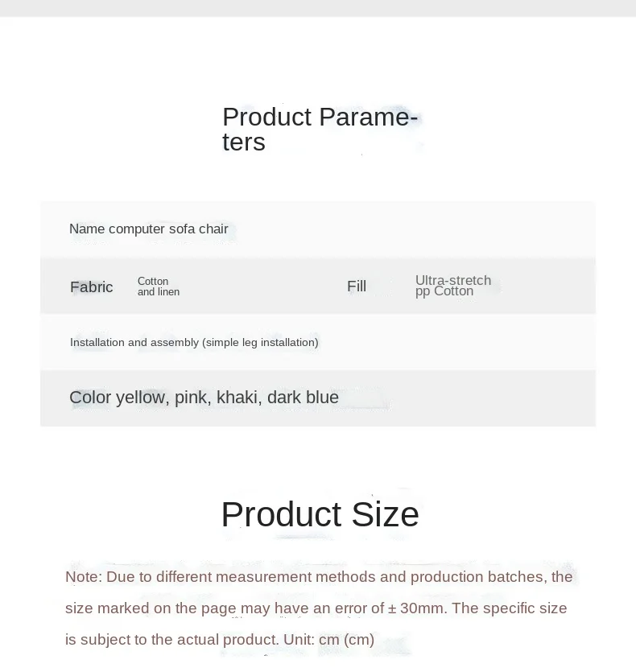Click the Product Size heading
Viewport: 636px width, 672px height.
[x=320, y=513]
